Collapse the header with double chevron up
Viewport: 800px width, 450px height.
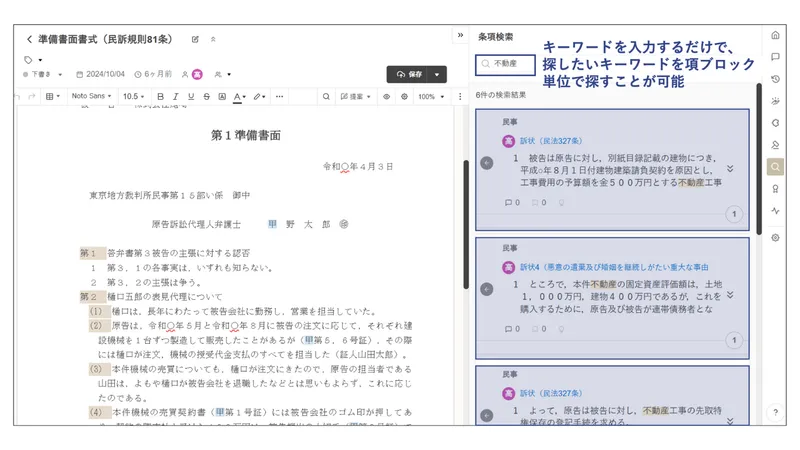(213, 39)
